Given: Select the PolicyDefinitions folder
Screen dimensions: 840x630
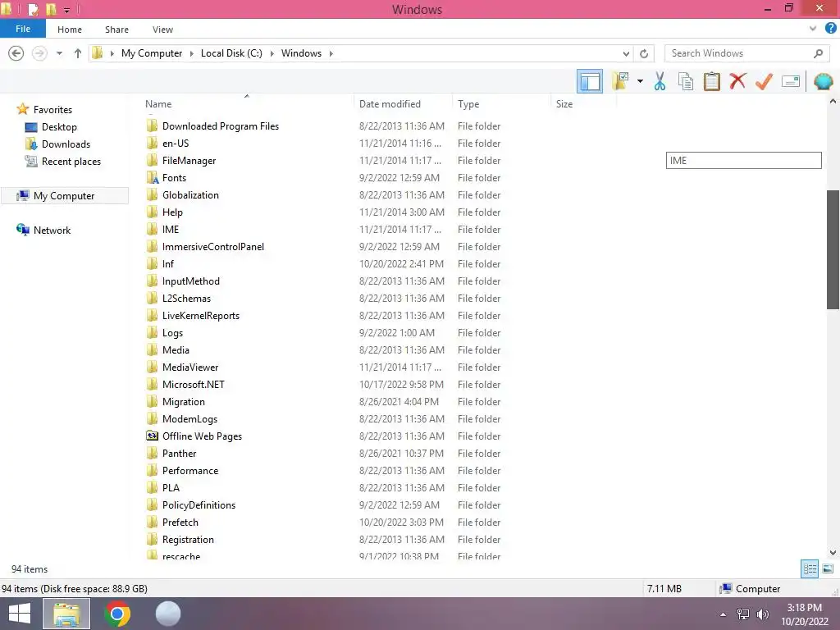Looking at the screenshot, I should point(199,505).
